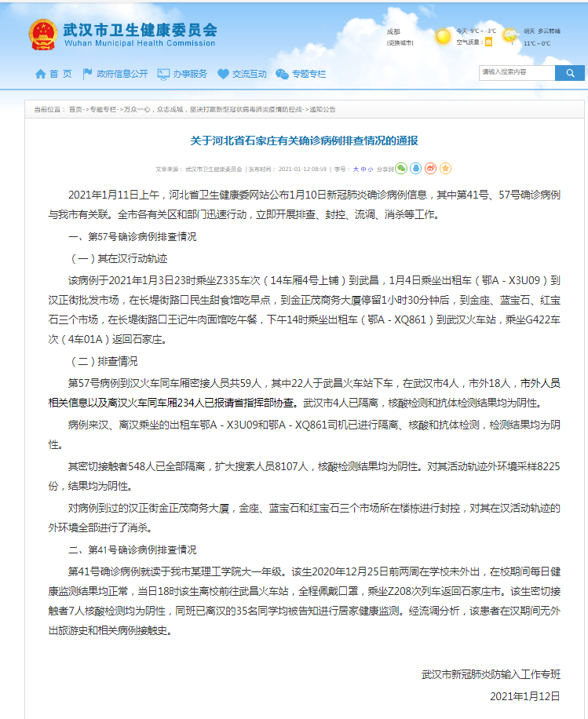Screen dimensions: 588x719
Task: Click heading 二、第41号确诊病例排查情况
Action: click(x=132, y=549)
